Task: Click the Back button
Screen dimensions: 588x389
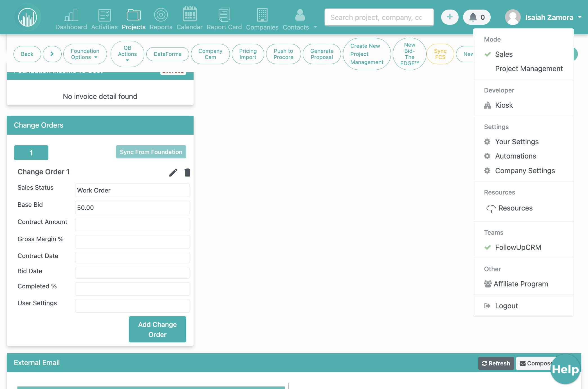Action: click(x=27, y=54)
